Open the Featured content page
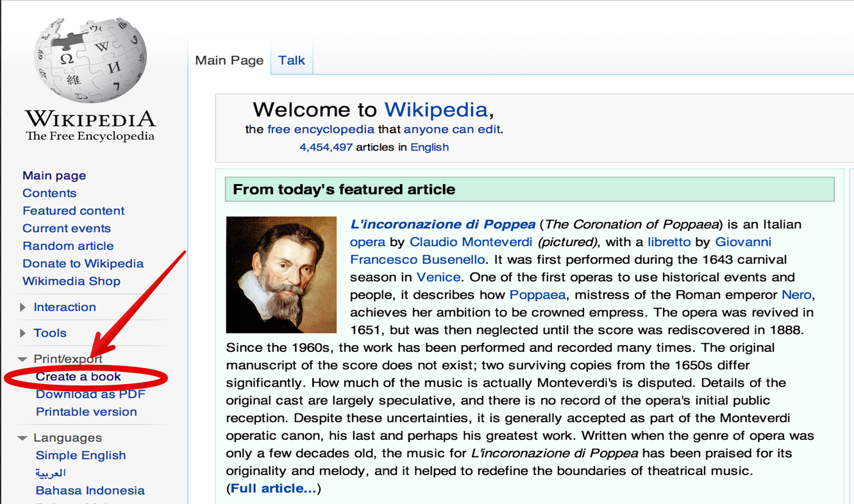This screenshot has height=504, width=854. click(74, 210)
